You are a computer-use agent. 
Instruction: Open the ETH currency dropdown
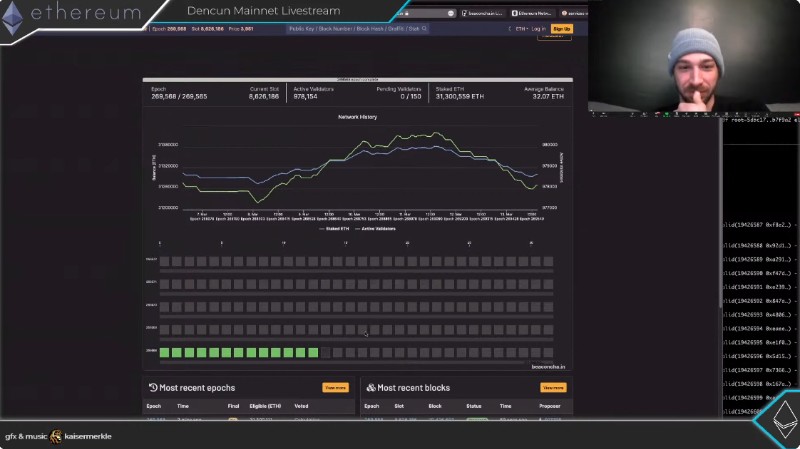(520, 29)
